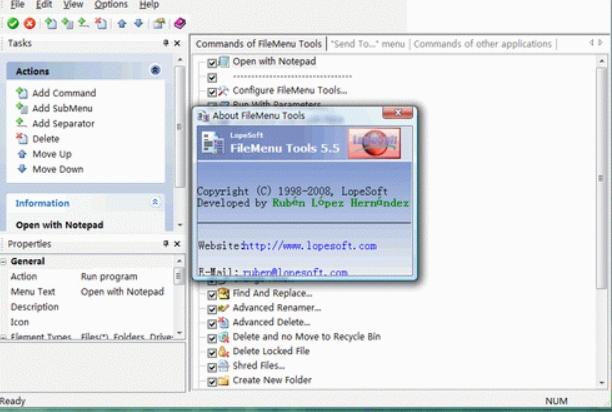
Task: Uncheck the Configure FileMenu Tools checkbox
Action: (x=212, y=92)
